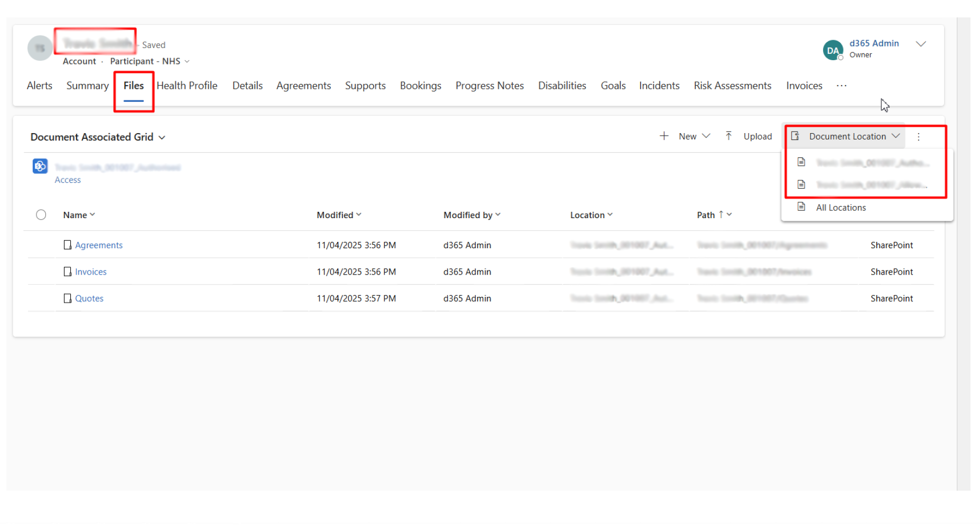Viewport: 980px width, 525px height.
Task: Click the Agreements folder icon
Action: (x=67, y=245)
